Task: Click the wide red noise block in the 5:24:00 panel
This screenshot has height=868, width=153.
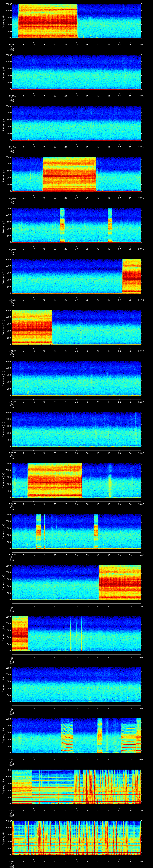Action: 55,480
